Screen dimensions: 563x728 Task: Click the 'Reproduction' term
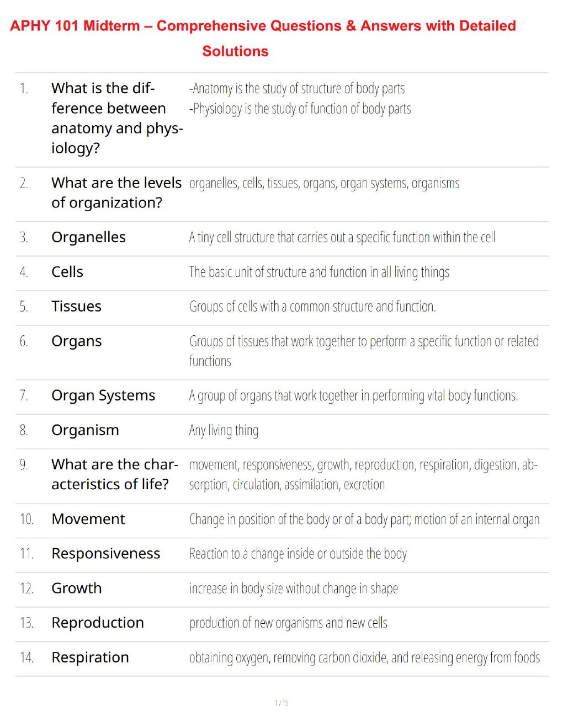(98, 623)
